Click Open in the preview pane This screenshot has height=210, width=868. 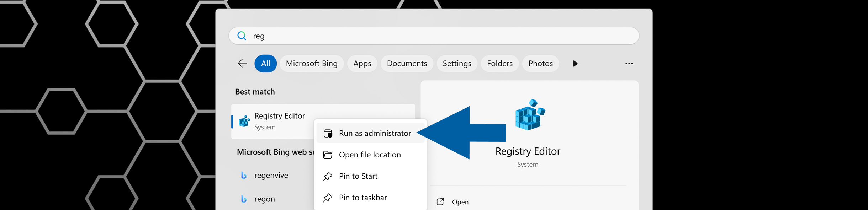(460, 202)
